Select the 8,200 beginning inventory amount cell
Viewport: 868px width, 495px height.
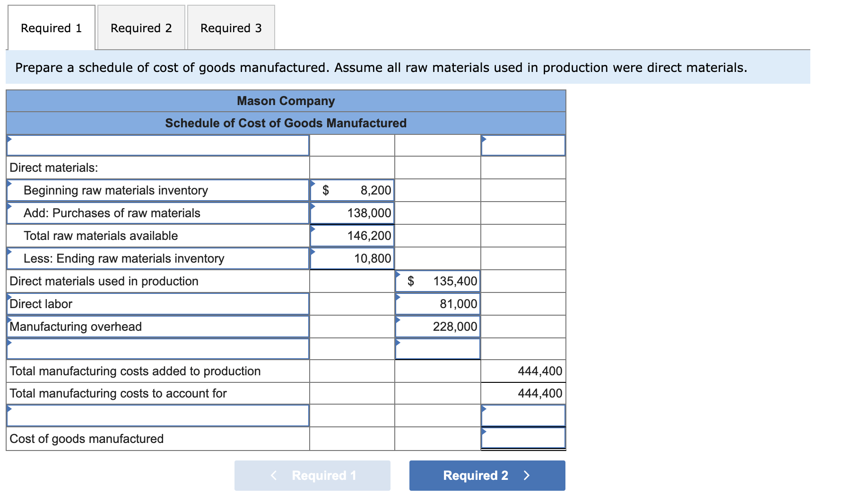[352, 190]
